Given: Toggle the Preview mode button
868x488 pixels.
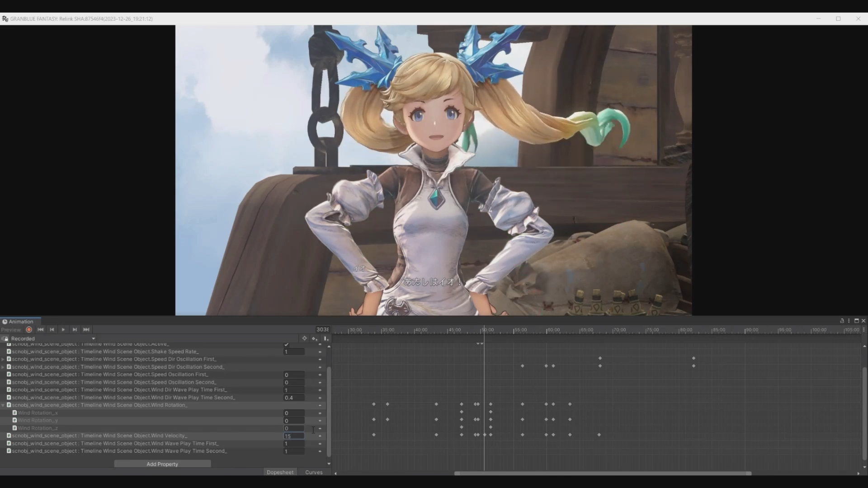Looking at the screenshot, I should [x=11, y=330].
